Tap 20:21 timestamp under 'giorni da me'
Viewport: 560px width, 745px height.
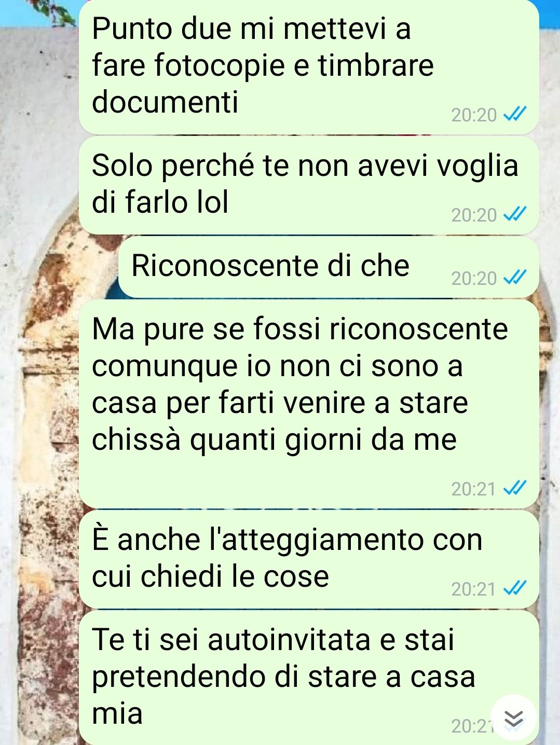point(474,489)
